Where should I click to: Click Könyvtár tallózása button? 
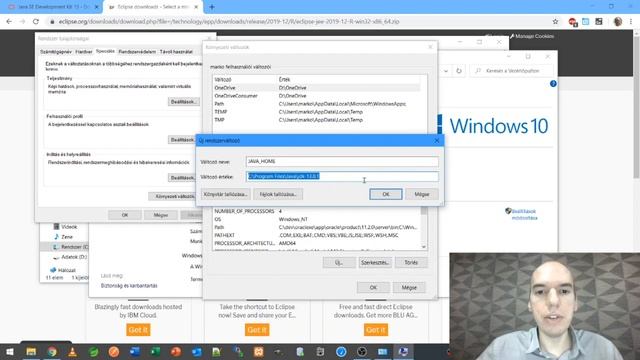pos(225,194)
